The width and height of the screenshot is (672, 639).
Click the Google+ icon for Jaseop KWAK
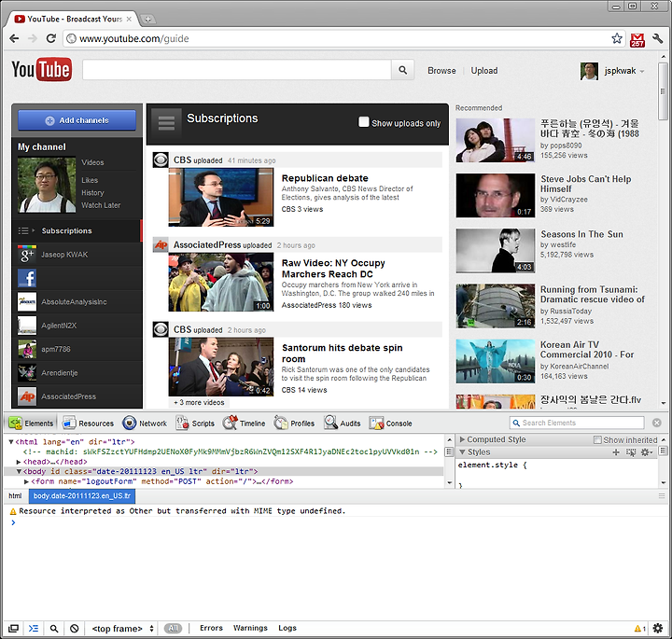coord(27,255)
